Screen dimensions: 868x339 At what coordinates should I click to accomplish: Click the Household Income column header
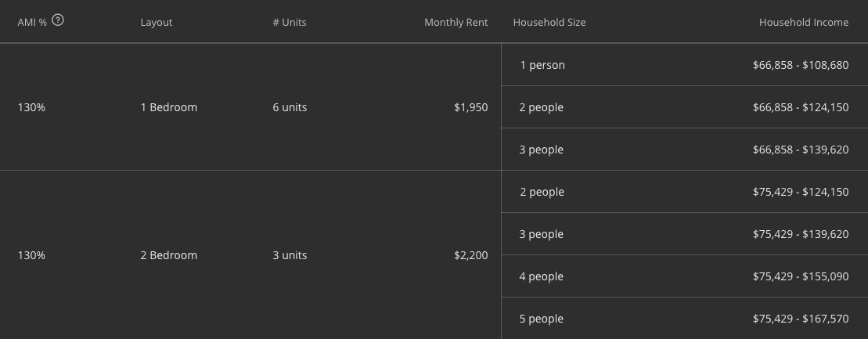[804, 23]
